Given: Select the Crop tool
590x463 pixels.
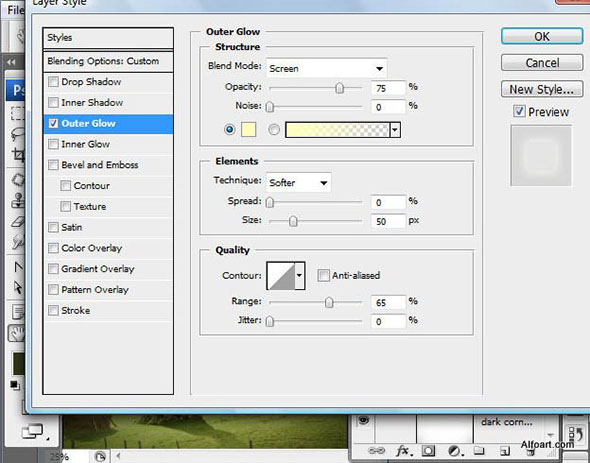Looking at the screenshot, I should tap(18, 155).
